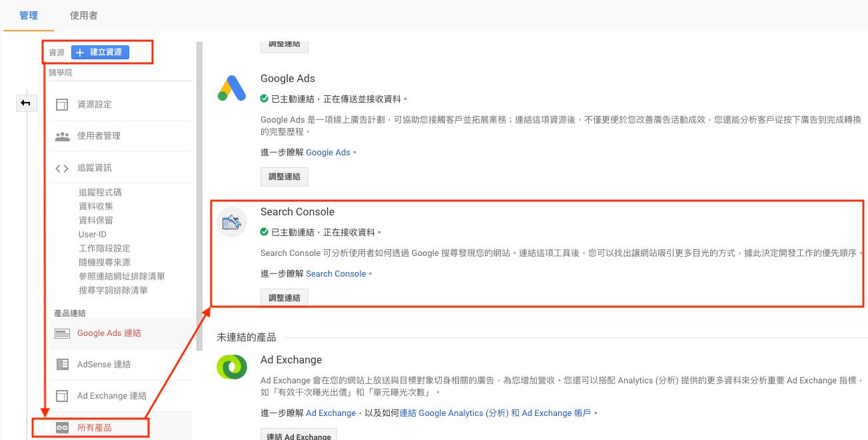
Task: Click the 資源設定 square icon
Action: tap(62, 105)
